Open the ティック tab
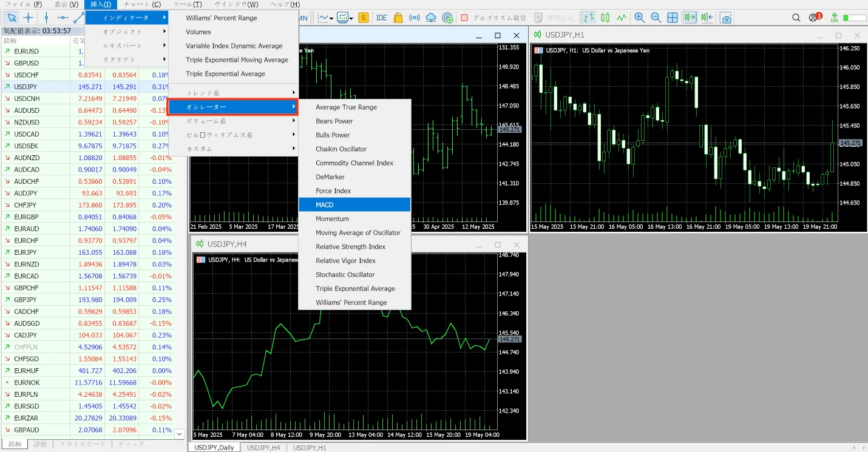Image resolution: width=868 pixels, height=452 pixels. [x=132, y=444]
